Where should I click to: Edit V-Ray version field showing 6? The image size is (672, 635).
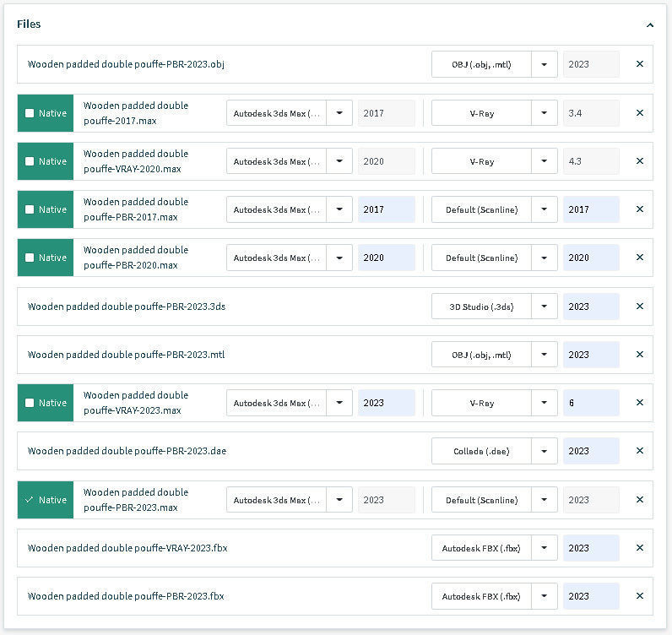point(591,403)
